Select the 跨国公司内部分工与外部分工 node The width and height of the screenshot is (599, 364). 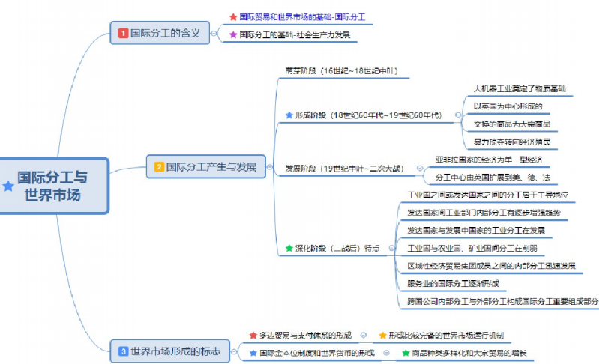coord(502,301)
